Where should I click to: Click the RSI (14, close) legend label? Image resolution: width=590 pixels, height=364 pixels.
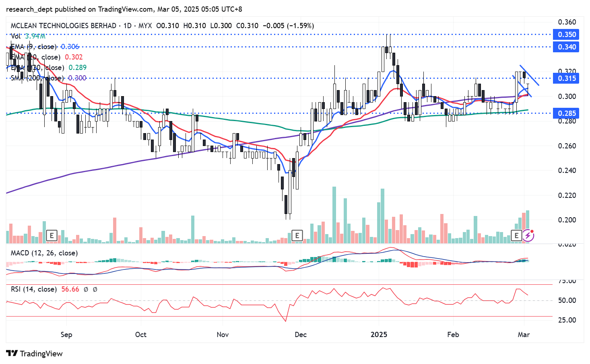(x=34, y=289)
